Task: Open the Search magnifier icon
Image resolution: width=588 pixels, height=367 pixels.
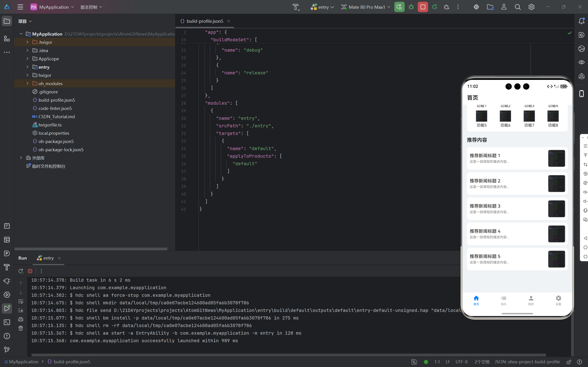Action: 517,7
